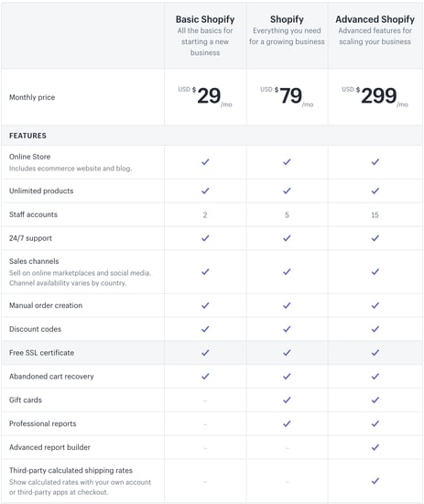Screen dimensions: 424x504
Task: Click the $299 monthly price
Action: click(x=375, y=96)
